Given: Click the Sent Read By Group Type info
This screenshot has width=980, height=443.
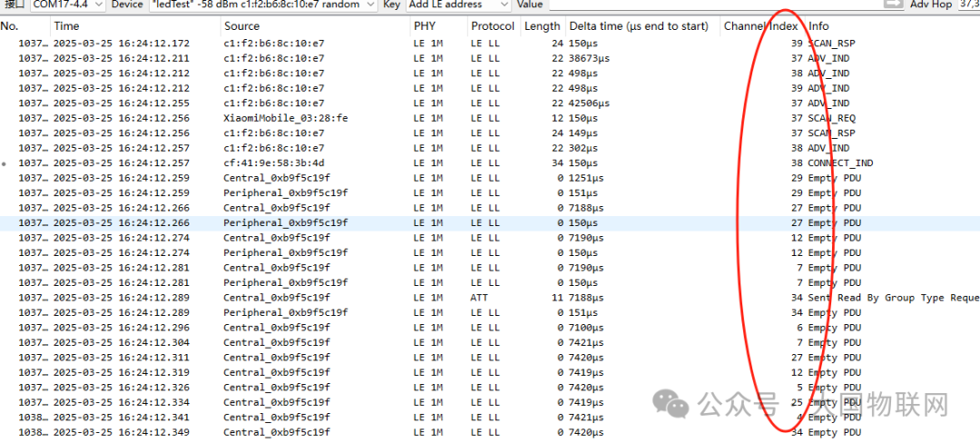Looking at the screenshot, I should pyautogui.click(x=894, y=298).
